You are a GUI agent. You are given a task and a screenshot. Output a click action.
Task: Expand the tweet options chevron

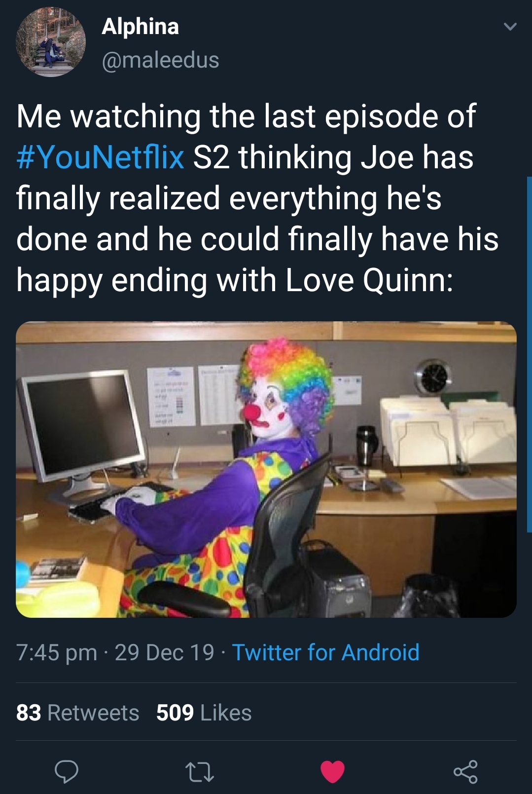point(510,27)
